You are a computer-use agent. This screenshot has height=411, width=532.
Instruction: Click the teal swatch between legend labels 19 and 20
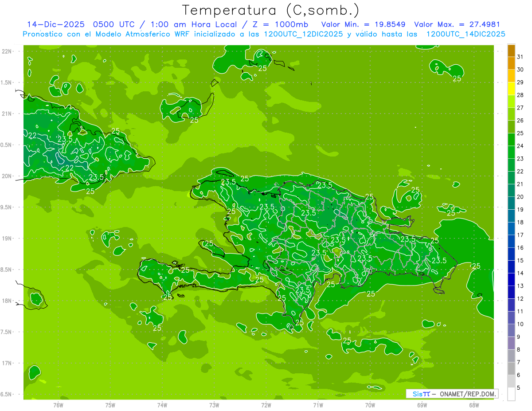coord(511,203)
